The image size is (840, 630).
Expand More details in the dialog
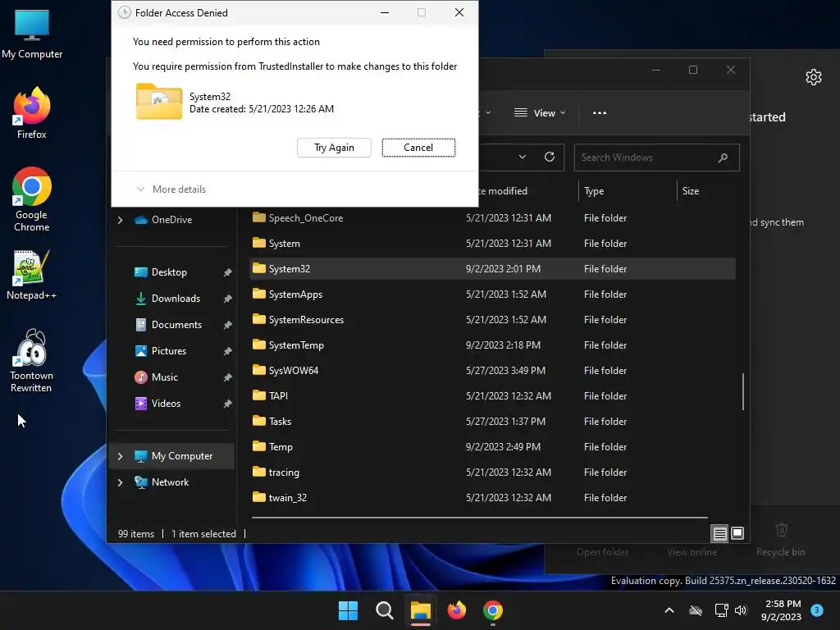pyautogui.click(x=171, y=189)
